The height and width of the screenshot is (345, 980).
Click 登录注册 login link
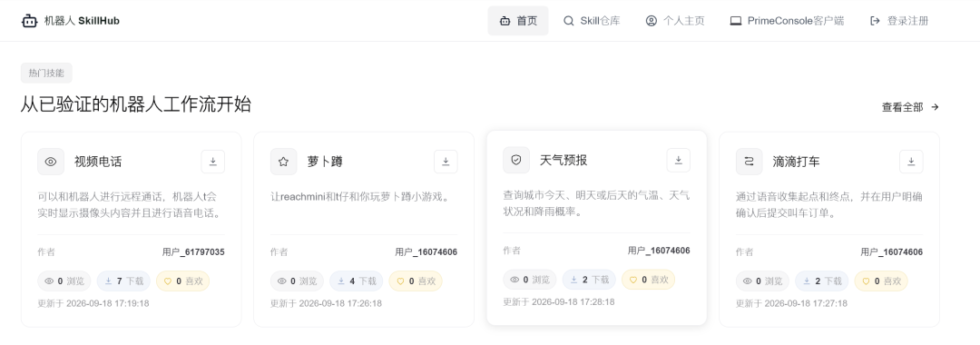tap(898, 21)
